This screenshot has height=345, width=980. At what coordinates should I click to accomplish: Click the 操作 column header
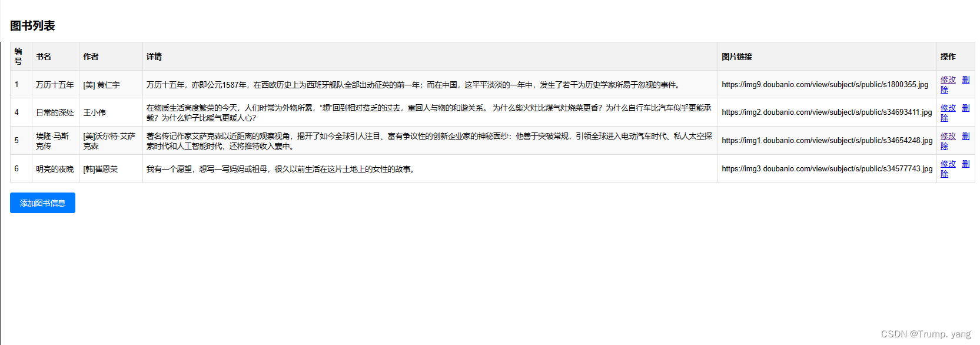[955, 57]
